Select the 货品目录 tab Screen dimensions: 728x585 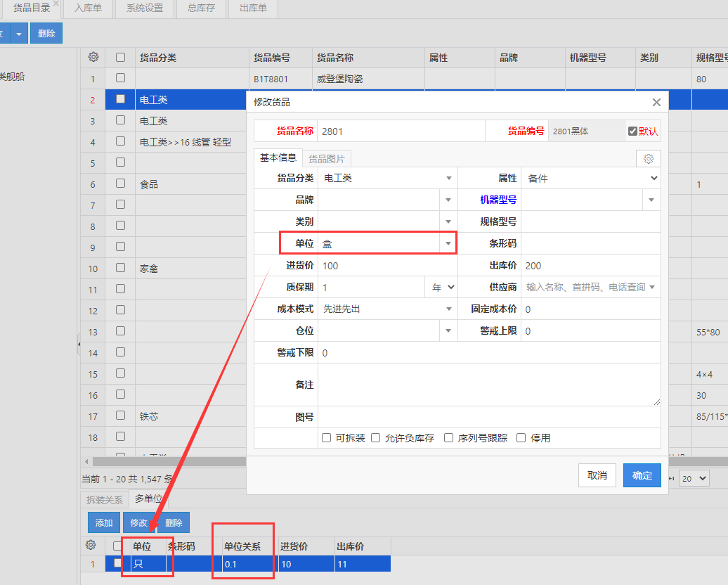pyautogui.click(x=32, y=8)
